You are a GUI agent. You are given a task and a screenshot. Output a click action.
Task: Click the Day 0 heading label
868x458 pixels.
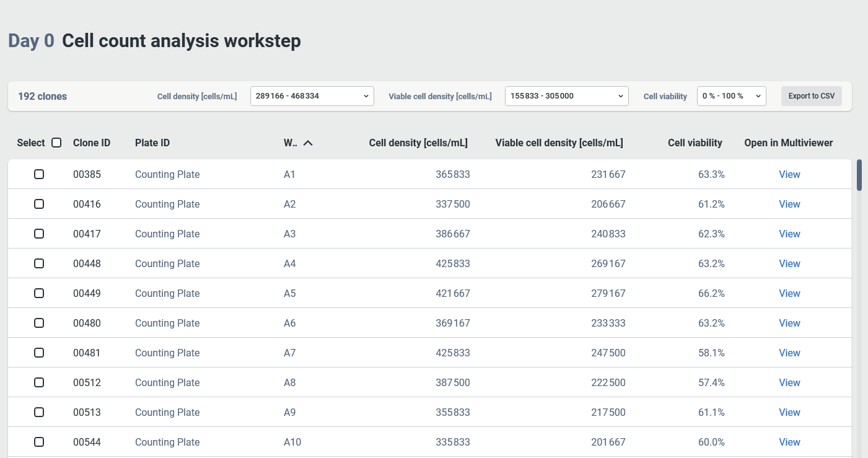[x=32, y=41]
